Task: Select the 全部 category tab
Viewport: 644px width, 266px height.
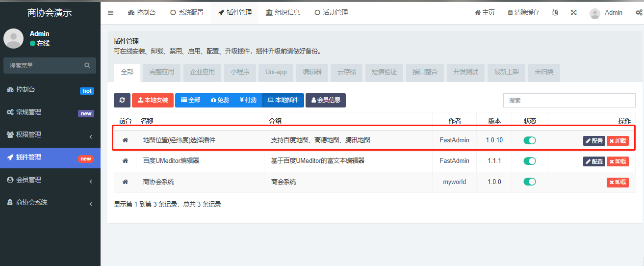Action: (x=127, y=72)
